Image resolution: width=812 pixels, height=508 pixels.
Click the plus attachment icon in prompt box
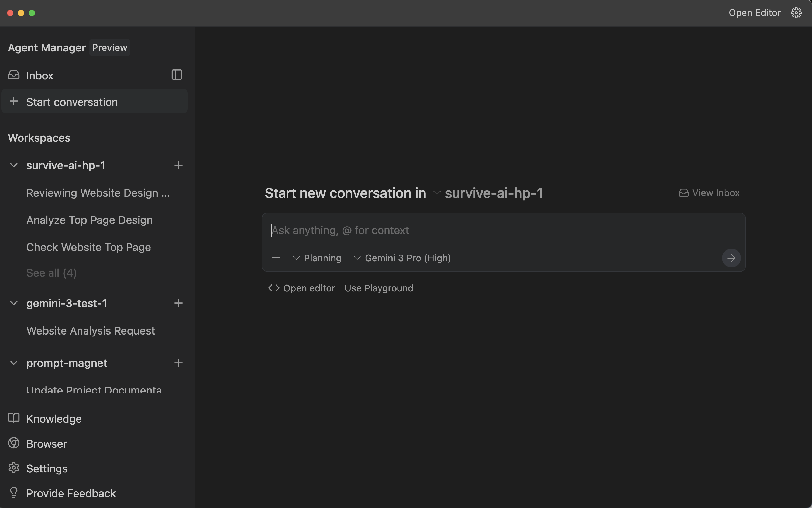coord(276,258)
